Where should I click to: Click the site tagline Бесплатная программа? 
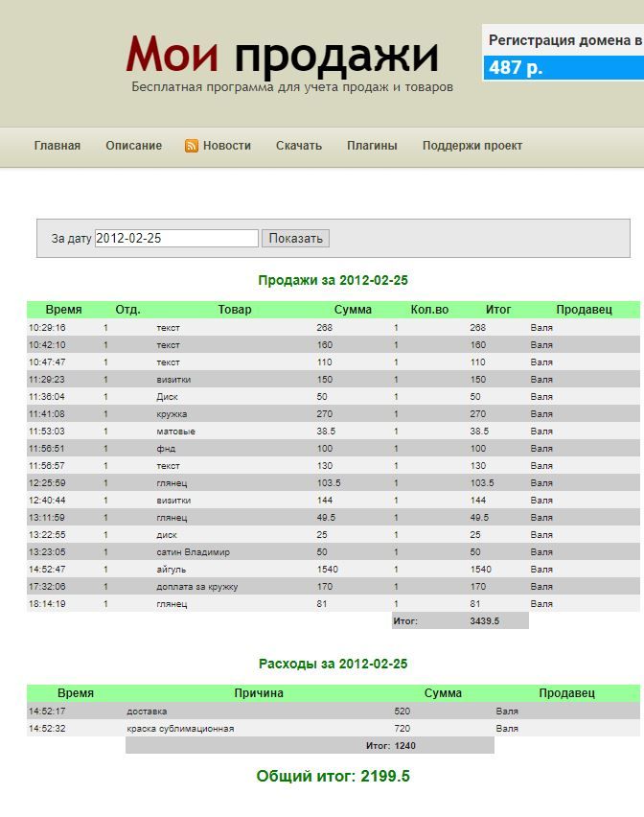292,87
